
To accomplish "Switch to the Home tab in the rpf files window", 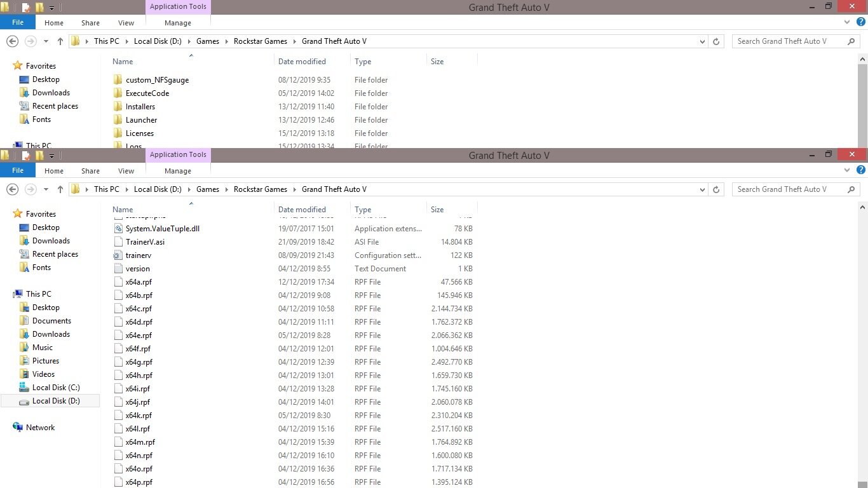I will click(x=54, y=170).
